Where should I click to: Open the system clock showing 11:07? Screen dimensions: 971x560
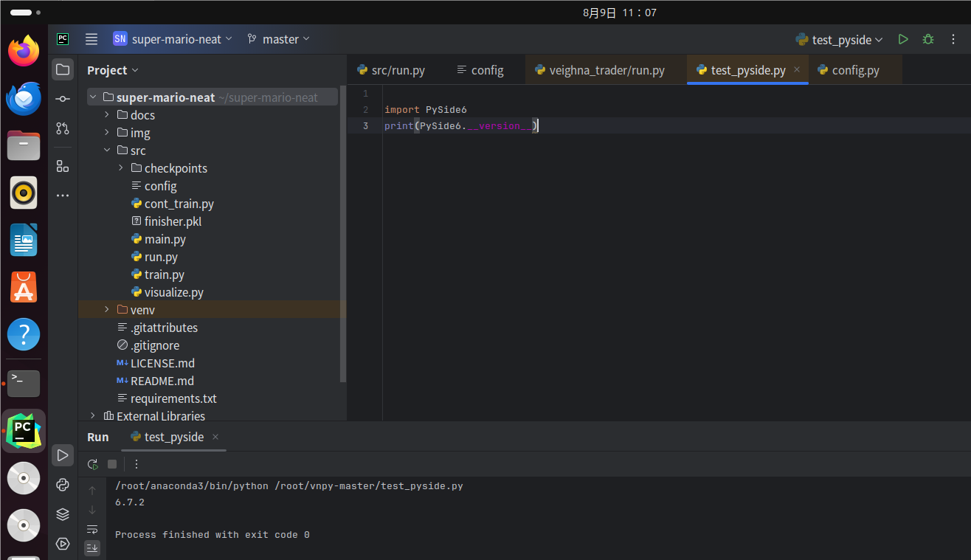(x=619, y=13)
